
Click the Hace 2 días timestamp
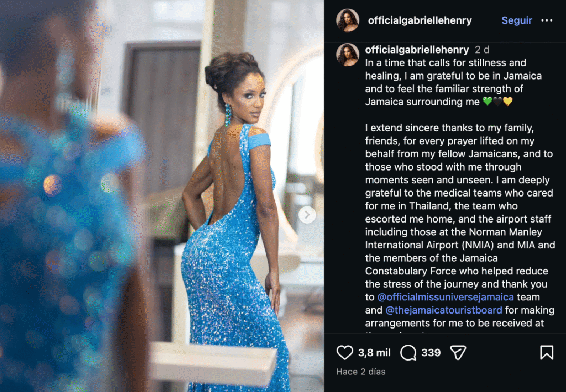360,372
